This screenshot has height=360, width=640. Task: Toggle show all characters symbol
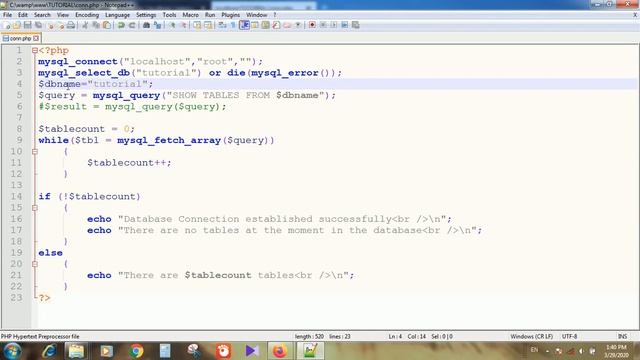pyautogui.click(x=233, y=25)
